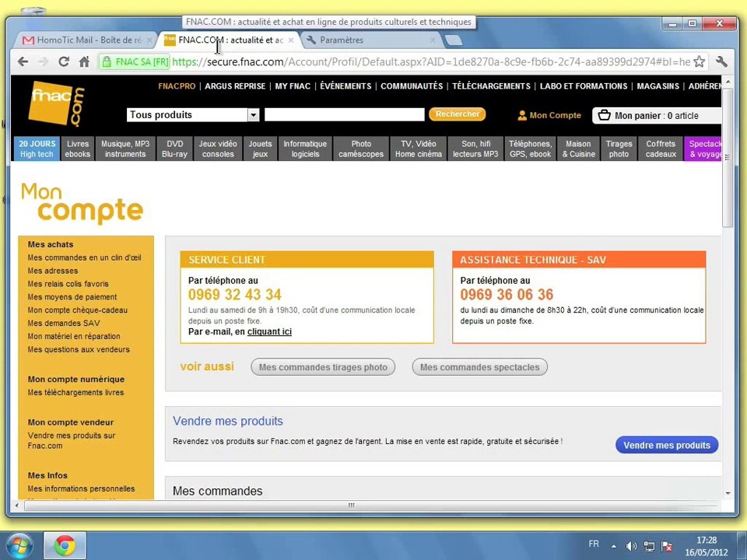The image size is (747, 560).
Task: Click the browser Back arrow
Action: [x=23, y=61]
